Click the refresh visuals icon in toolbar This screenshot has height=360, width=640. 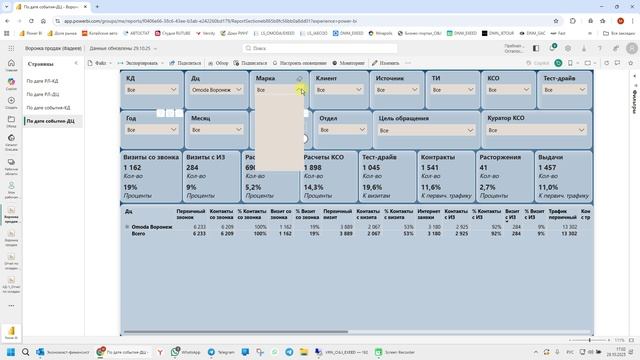click(607, 63)
